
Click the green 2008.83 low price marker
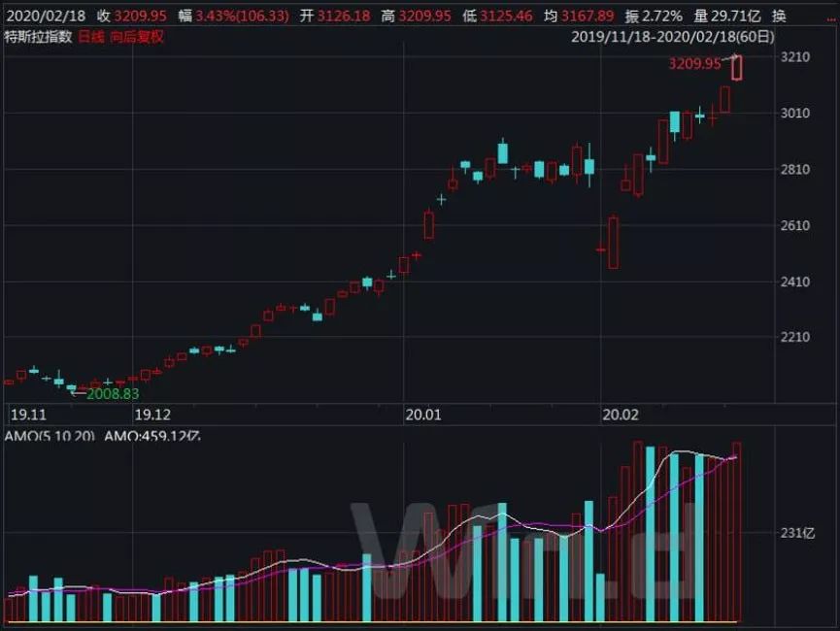113,394
